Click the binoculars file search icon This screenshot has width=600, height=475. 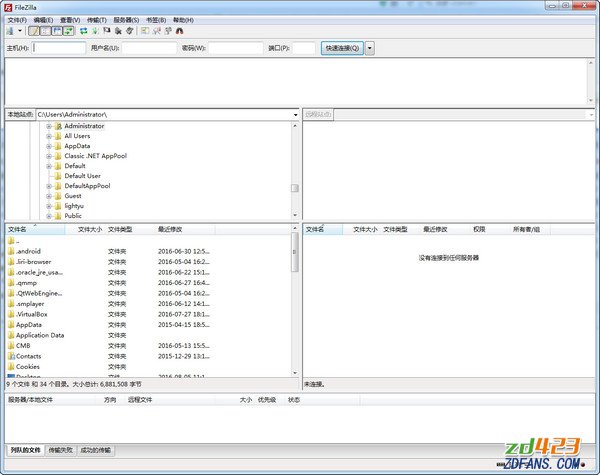tap(180, 31)
